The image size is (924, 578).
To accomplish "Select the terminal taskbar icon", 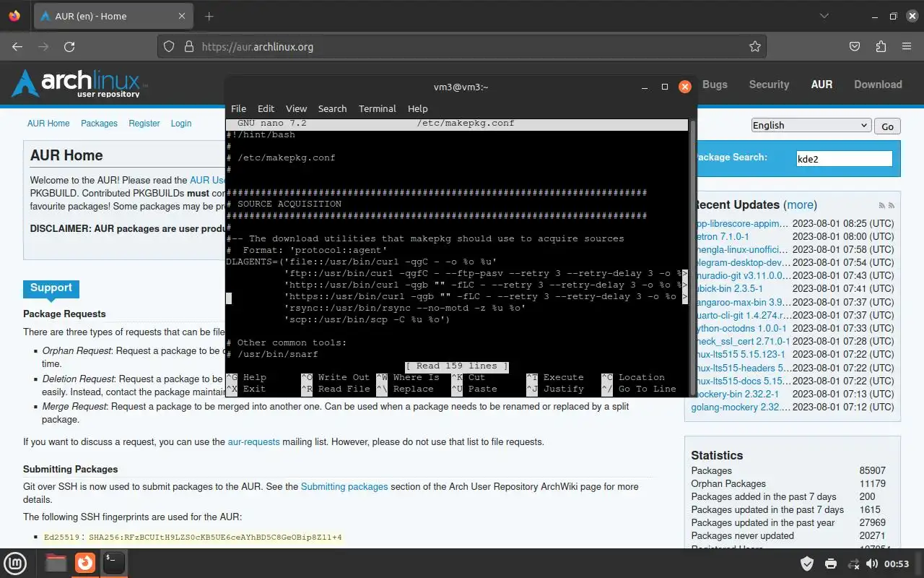I will coord(114,563).
